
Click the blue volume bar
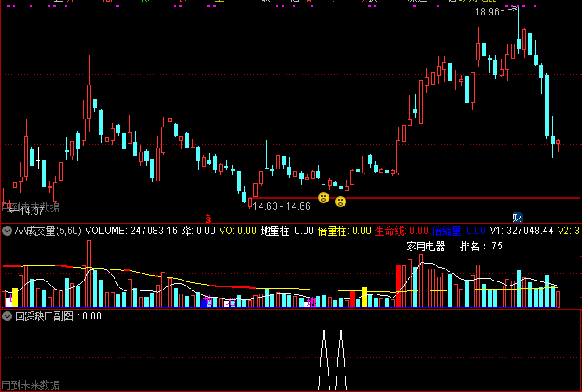click(203, 304)
